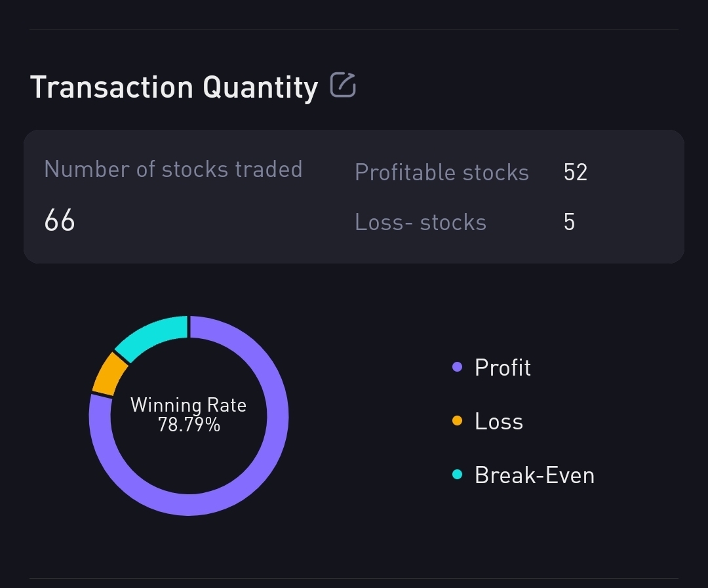Click the Loss- stocks label
Viewport: 708px width, 588px height.
tap(420, 222)
